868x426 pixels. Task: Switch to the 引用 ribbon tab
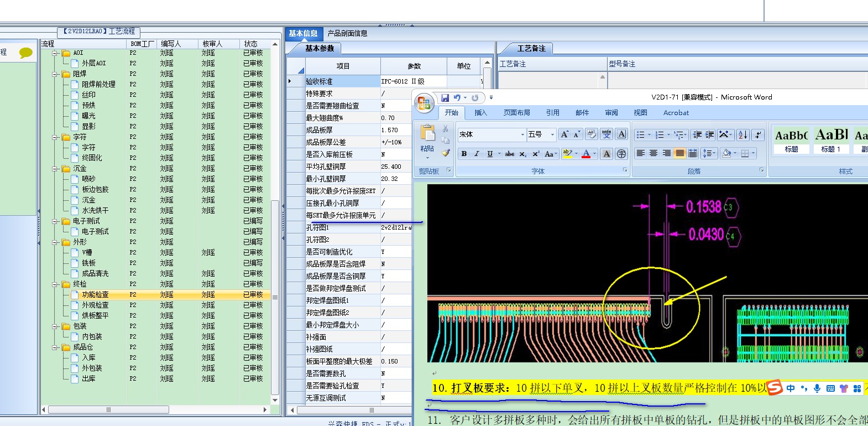(x=553, y=112)
